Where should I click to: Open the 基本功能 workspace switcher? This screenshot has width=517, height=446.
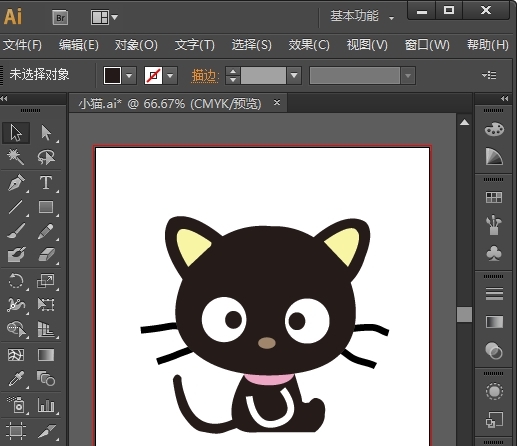[x=362, y=16]
